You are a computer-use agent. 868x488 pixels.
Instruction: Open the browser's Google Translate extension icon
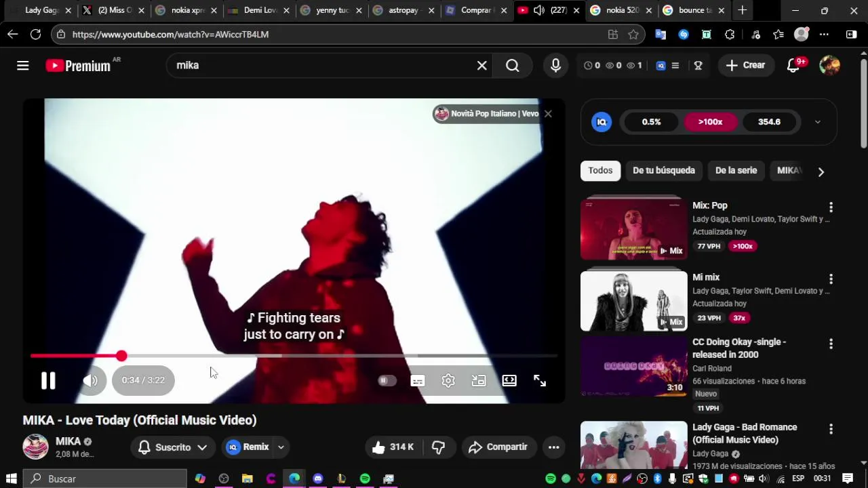660,35
